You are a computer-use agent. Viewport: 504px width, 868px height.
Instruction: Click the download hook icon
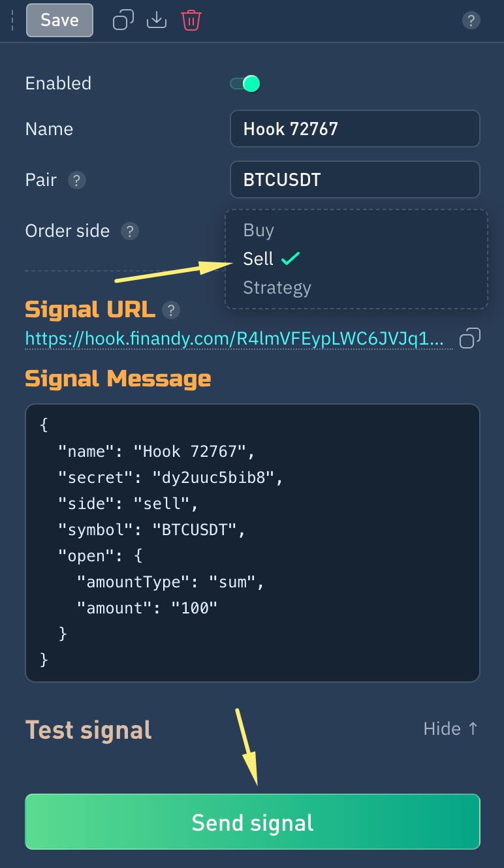click(x=157, y=20)
